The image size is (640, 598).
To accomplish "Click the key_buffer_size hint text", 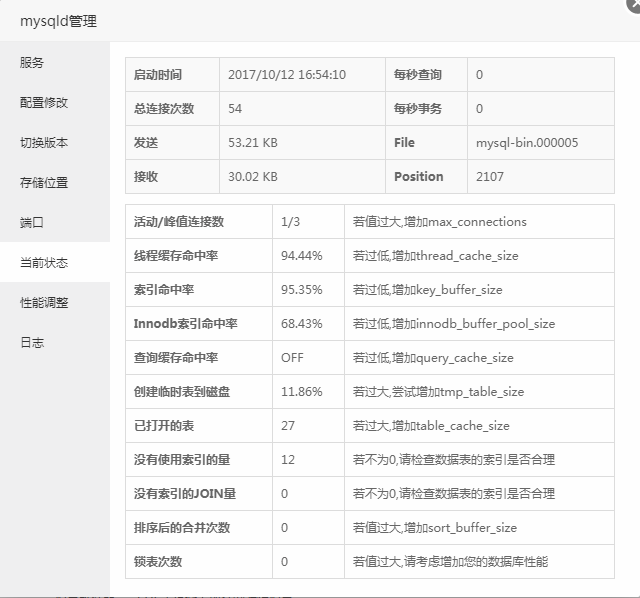I will coord(427,289).
